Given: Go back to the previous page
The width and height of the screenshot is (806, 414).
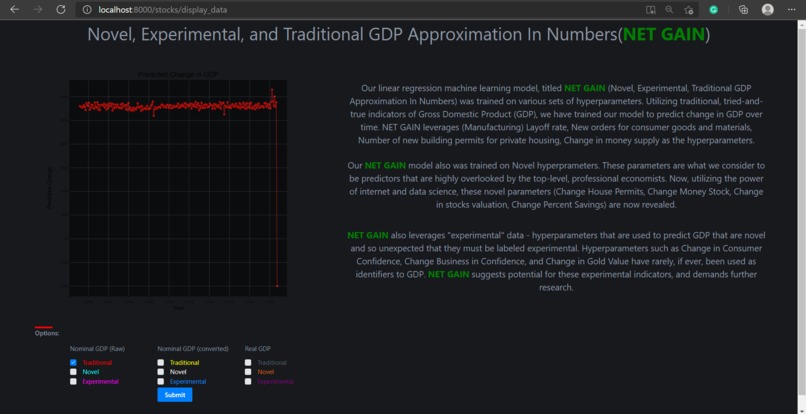Looking at the screenshot, I should coord(14,10).
